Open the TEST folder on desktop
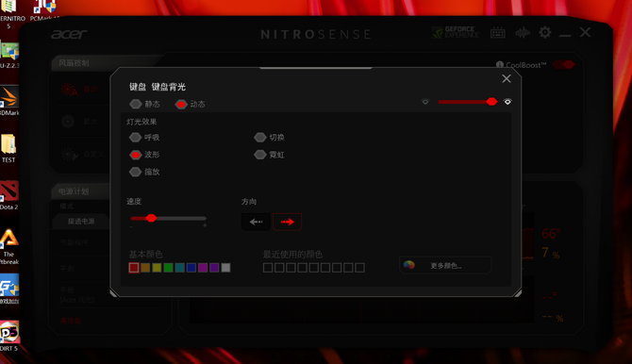 coord(8,148)
